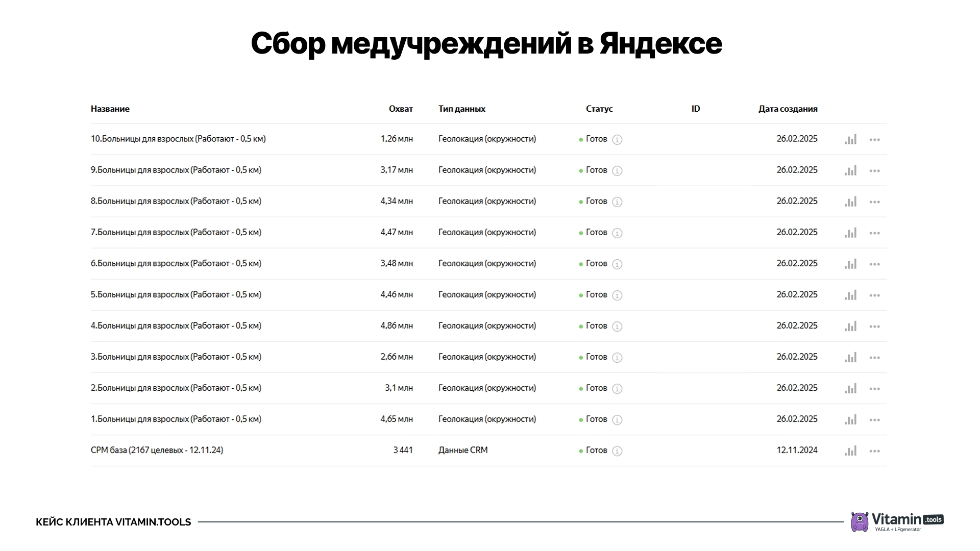Open the ellipsis menu for "CPM база" row
This screenshot has width=980, height=551.
(875, 450)
